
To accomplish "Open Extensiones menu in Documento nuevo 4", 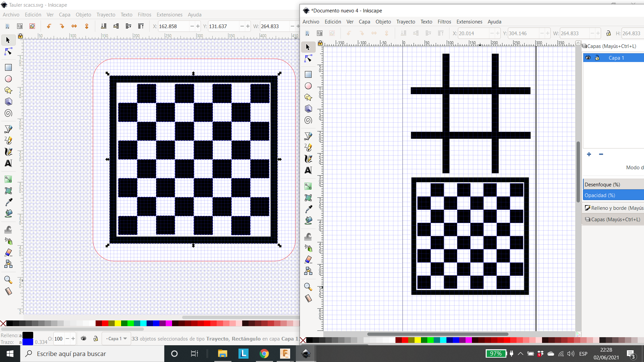I will click(x=469, y=21).
